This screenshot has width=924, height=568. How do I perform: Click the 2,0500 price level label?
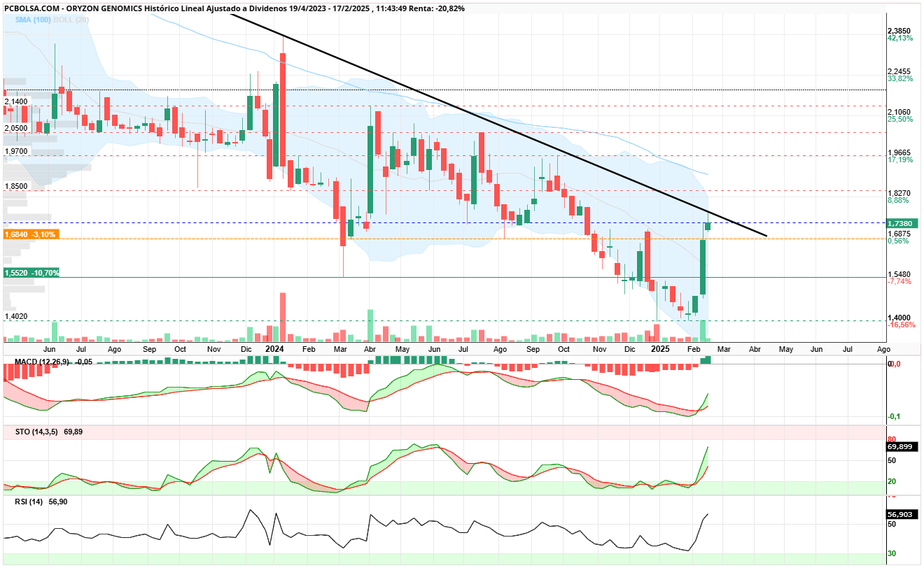click(16, 128)
